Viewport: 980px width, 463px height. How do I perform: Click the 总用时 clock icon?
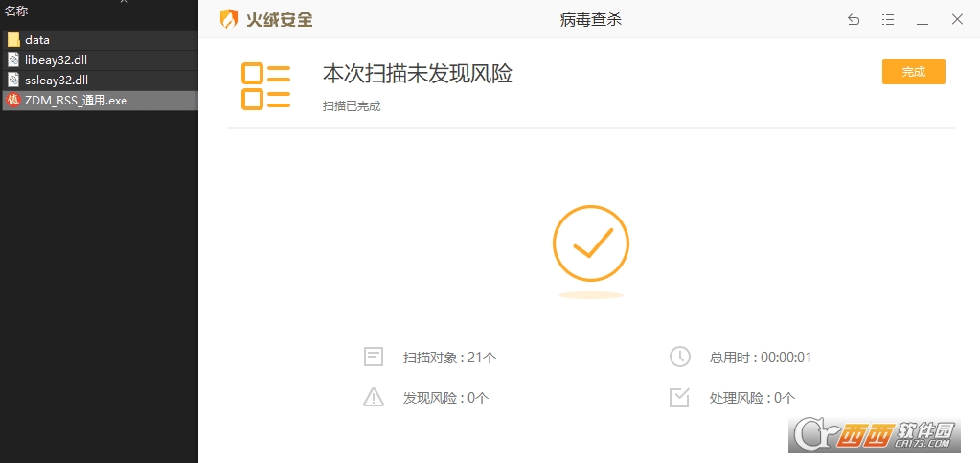pyautogui.click(x=679, y=358)
